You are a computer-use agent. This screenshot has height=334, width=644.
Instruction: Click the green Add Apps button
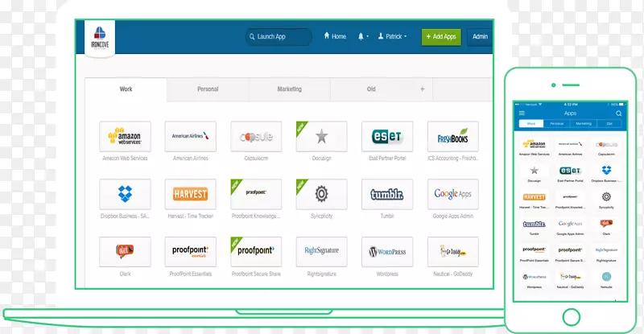tap(441, 36)
